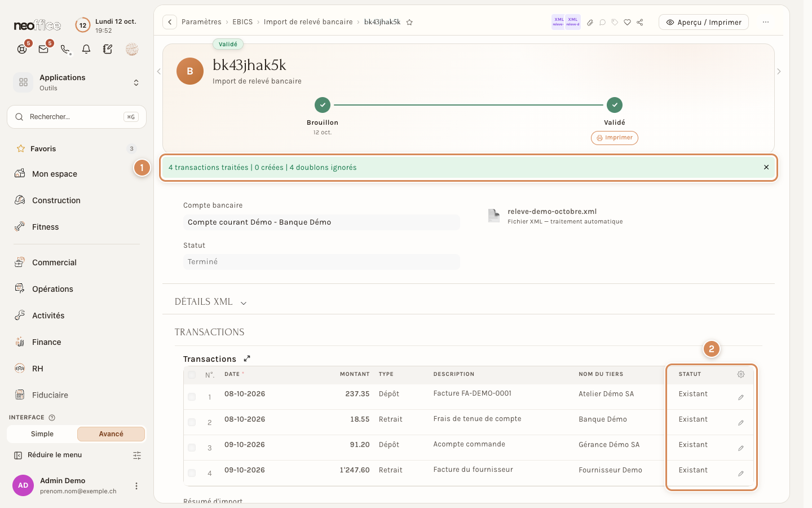Select all transactions with header checkbox

pyautogui.click(x=192, y=375)
